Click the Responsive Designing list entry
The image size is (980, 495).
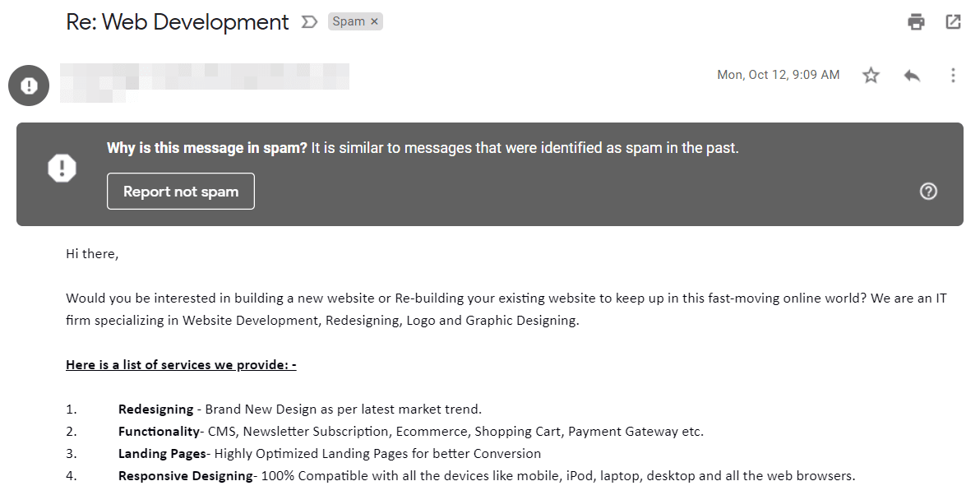pyautogui.click(x=185, y=475)
